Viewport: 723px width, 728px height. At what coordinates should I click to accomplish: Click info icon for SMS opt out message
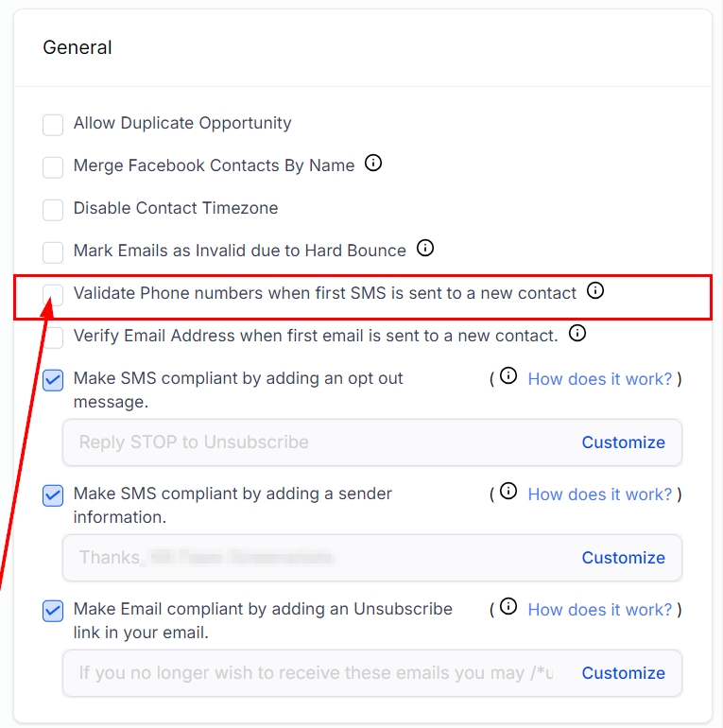(x=508, y=376)
